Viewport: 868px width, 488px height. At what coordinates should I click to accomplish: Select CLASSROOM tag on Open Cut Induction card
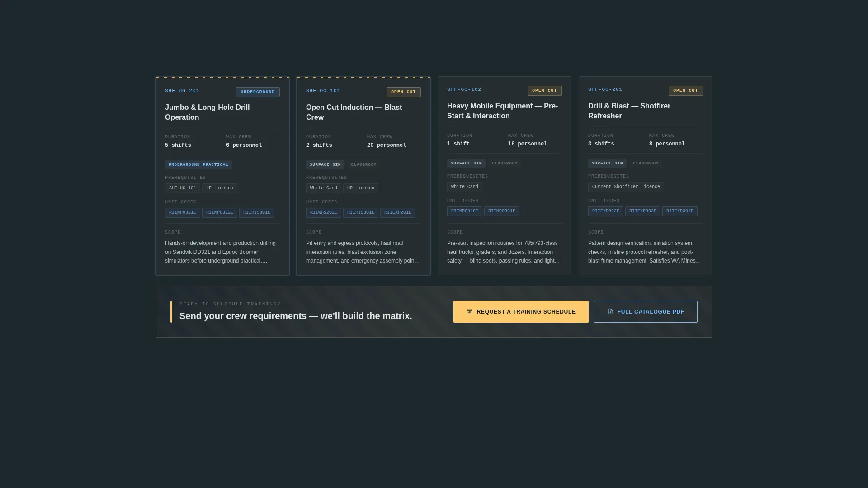coord(363,165)
